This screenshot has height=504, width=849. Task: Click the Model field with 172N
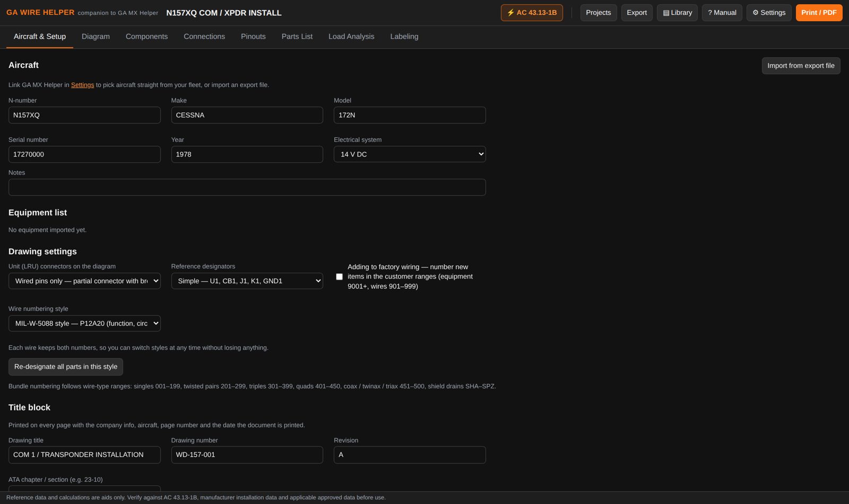[x=410, y=115]
